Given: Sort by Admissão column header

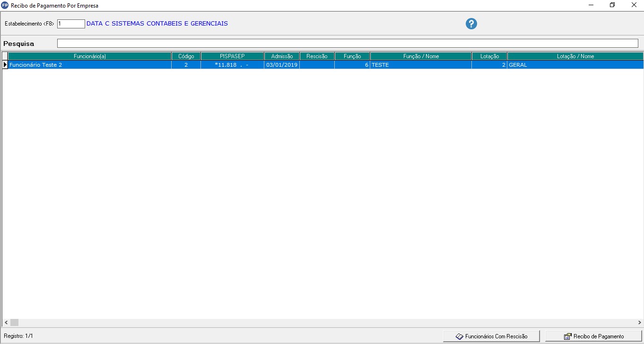Looking at the screenshot, I should [x=282, y=56].
